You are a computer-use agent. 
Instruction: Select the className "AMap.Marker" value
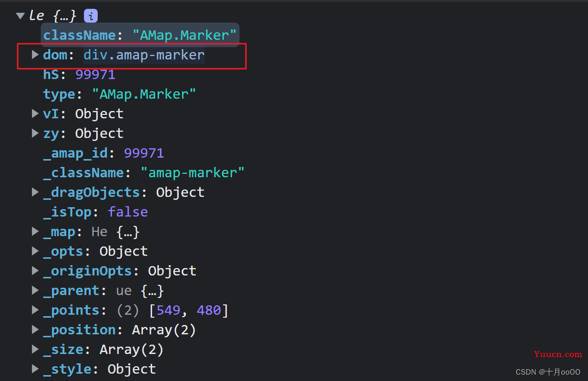click(x=185, y=35)
